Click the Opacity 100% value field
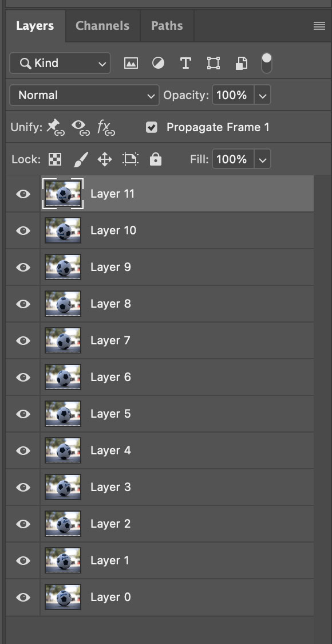332x644 pixels. pyautogui.click(x=233, y=95)
